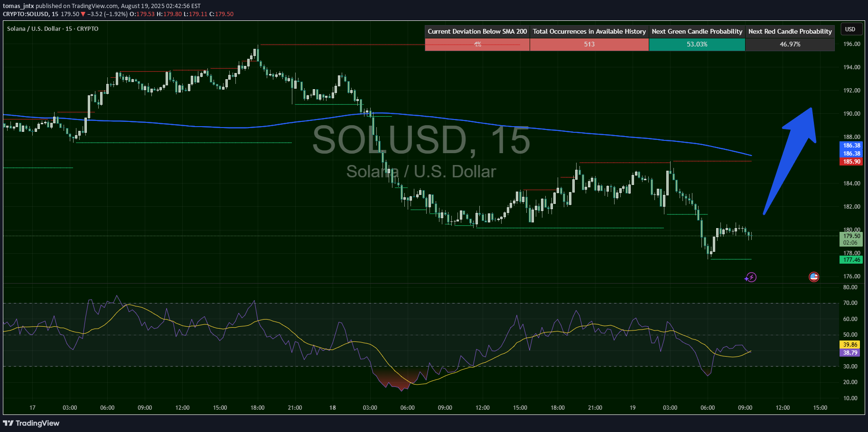This screenshot has height=432, width=868.
Task: Click the 185.90 red price label
Action: [851, 162]
